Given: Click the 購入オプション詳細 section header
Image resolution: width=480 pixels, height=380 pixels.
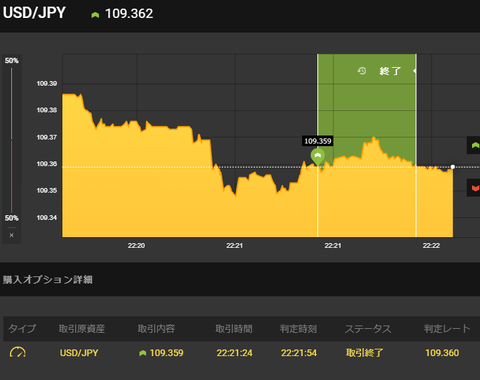Looking at the screenshot, I should 48,279.
